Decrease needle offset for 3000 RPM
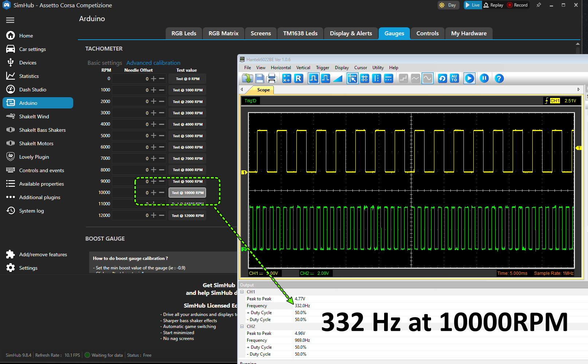Image resolution: width=588 pixels, height=364 pixels. click(x=162, y=113)
